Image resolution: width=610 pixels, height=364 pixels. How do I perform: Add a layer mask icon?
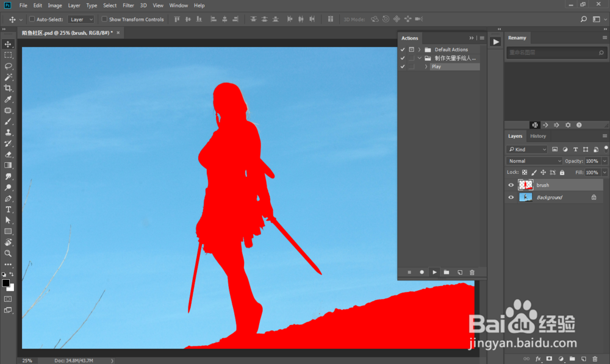(549, 359)
